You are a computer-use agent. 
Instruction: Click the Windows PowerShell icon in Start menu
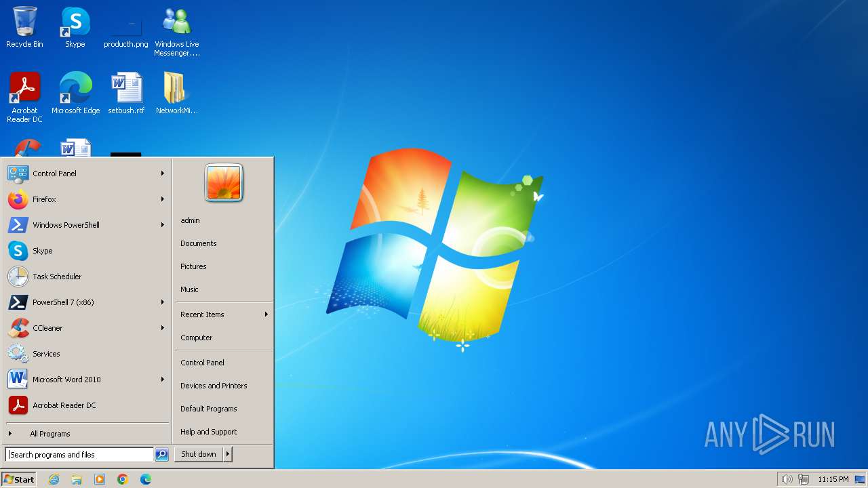tap(18, 225)
